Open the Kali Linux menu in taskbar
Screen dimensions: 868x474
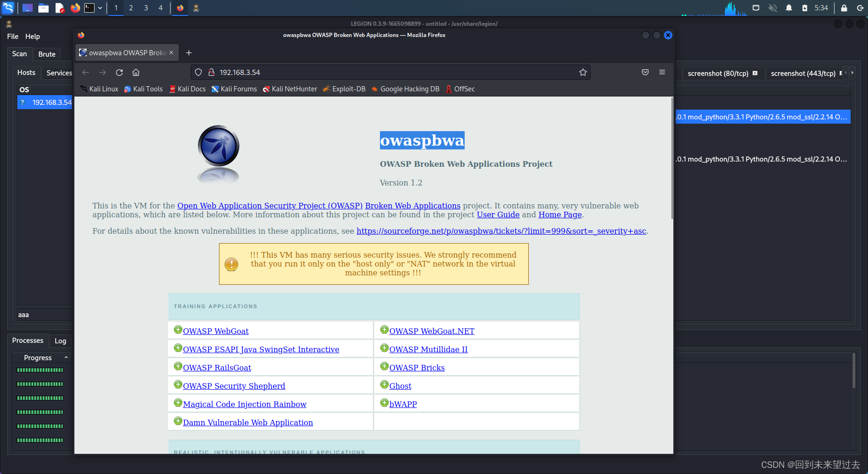coord(8,7)
